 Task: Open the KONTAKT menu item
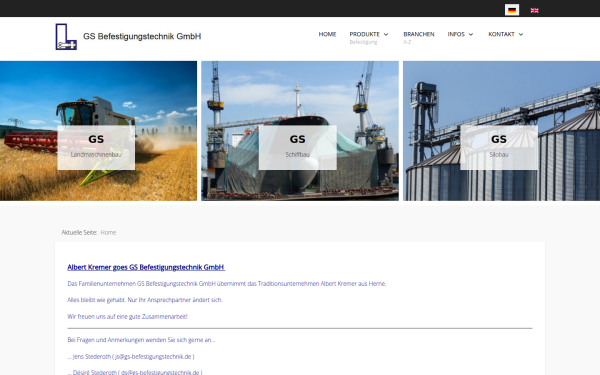501,34
